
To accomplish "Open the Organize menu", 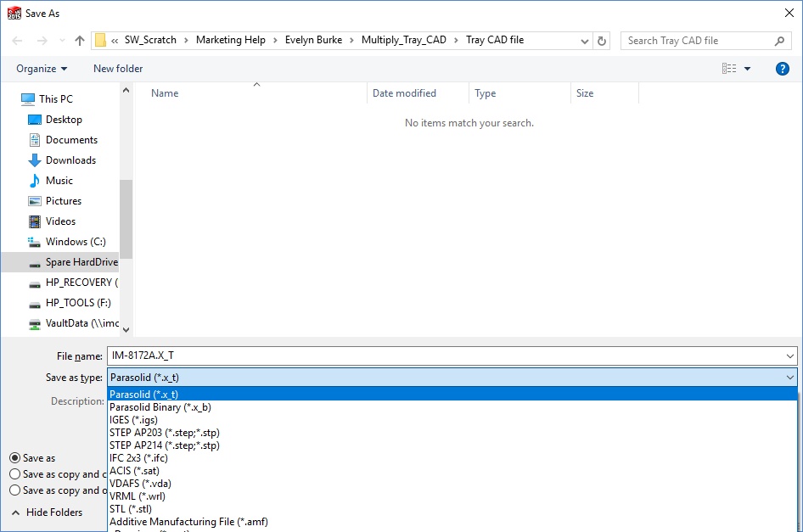I will point(42,69).
